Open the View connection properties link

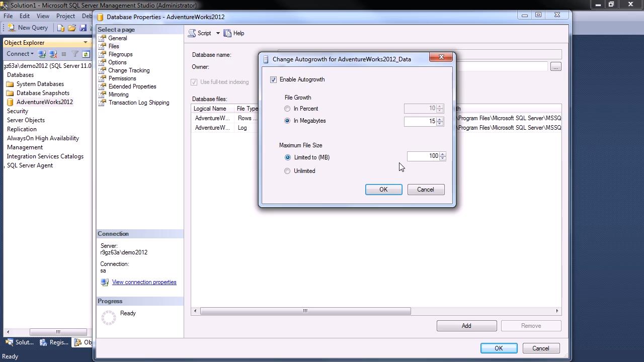point(144,282)
